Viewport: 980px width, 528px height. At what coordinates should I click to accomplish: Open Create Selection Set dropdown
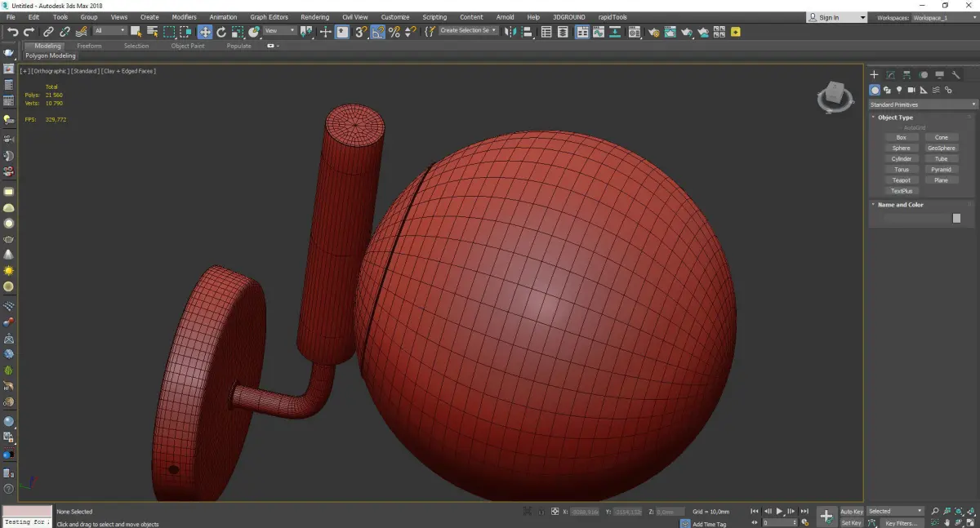(469, 30)
